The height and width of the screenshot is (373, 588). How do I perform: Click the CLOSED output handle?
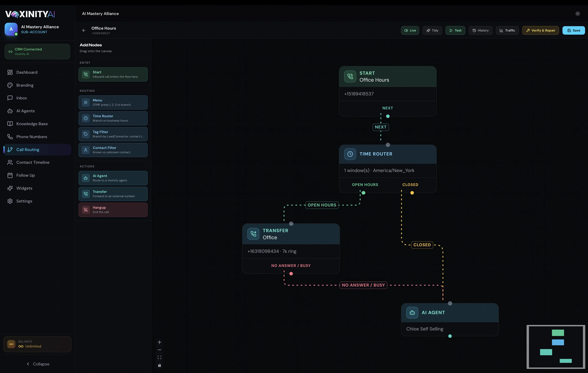tap(412, 193)
